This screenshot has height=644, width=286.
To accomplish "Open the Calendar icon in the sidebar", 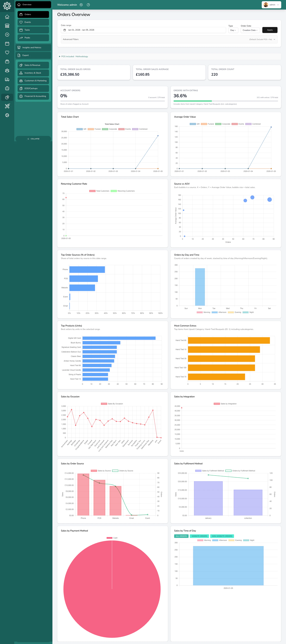I will pyautogui.click(x=7, y=44).
